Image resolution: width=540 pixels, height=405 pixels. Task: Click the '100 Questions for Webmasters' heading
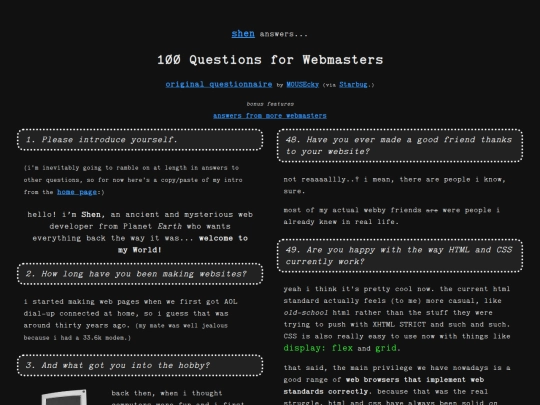coord(270,60)
